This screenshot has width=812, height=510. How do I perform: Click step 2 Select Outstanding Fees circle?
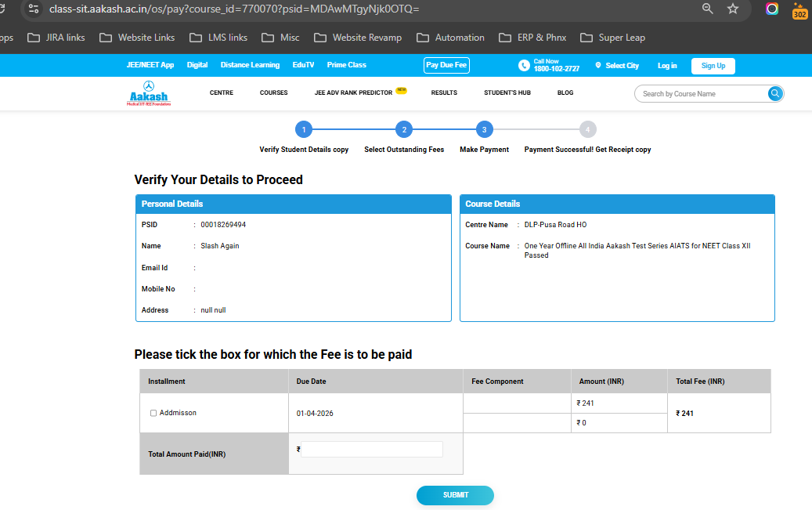(403, 129)
